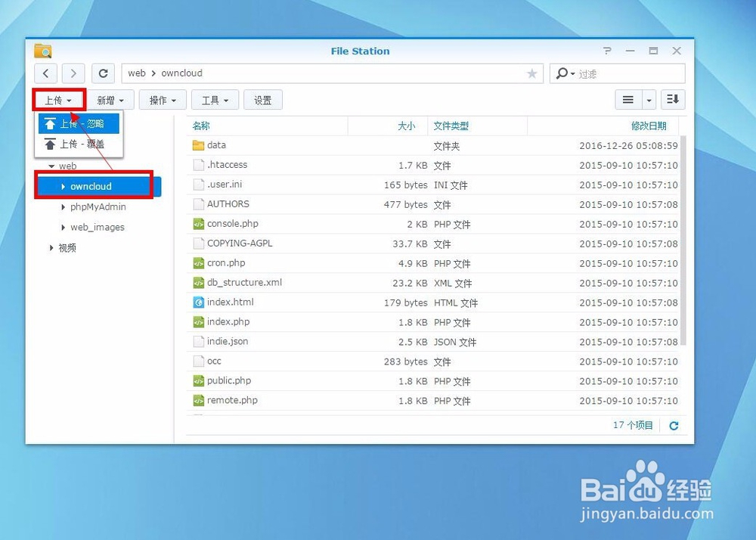Open the view mode dropdown arrow
Image resolution: width=756 pixels, height=540 pixels.
coord(649,100)
